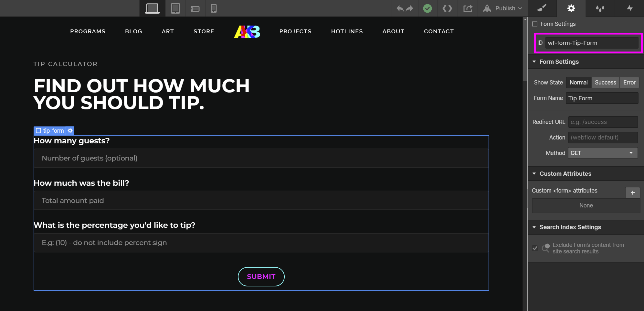
Task: Open the Interactions lightning tab
Action: (629, 8)
